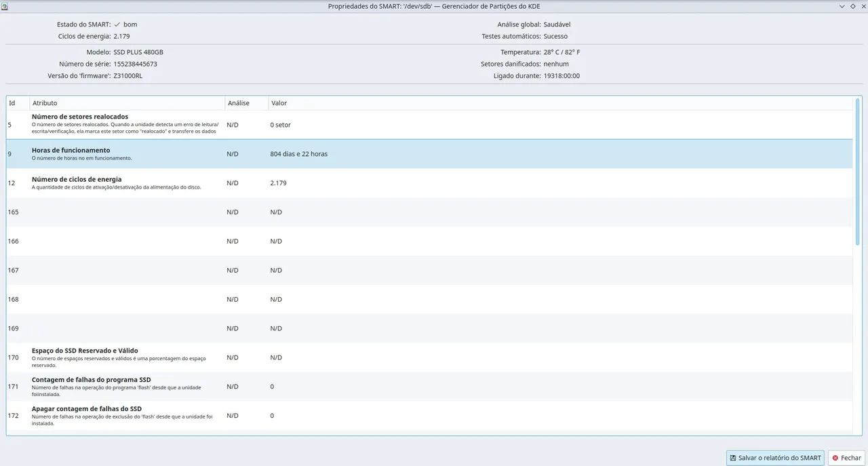Viewport: 868px width, 466px height.
Task: Select the 'Horas de funcionamento' row
Action: coord(430,154)
